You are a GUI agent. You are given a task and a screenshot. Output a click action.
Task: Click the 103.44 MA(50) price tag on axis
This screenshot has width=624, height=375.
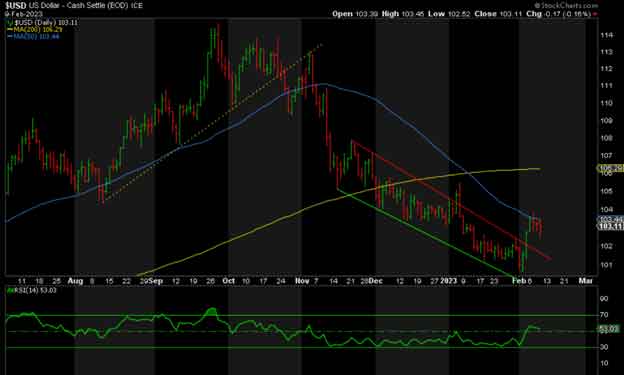click(x=611, y=219)
